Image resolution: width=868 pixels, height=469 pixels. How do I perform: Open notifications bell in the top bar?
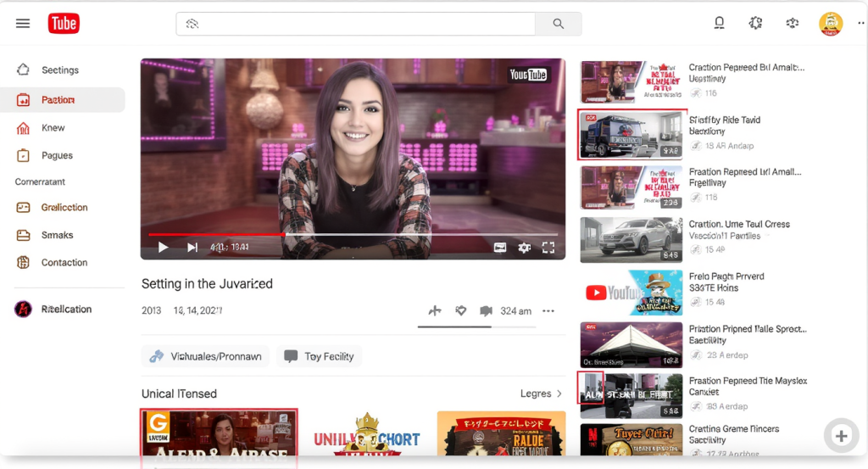(x=719, y=24)
